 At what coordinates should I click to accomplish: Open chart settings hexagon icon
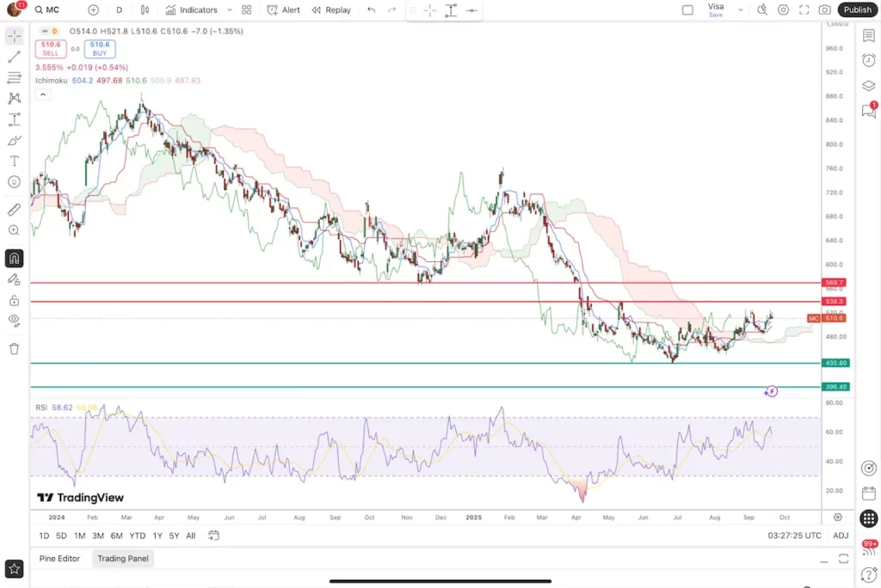(783, 10)
